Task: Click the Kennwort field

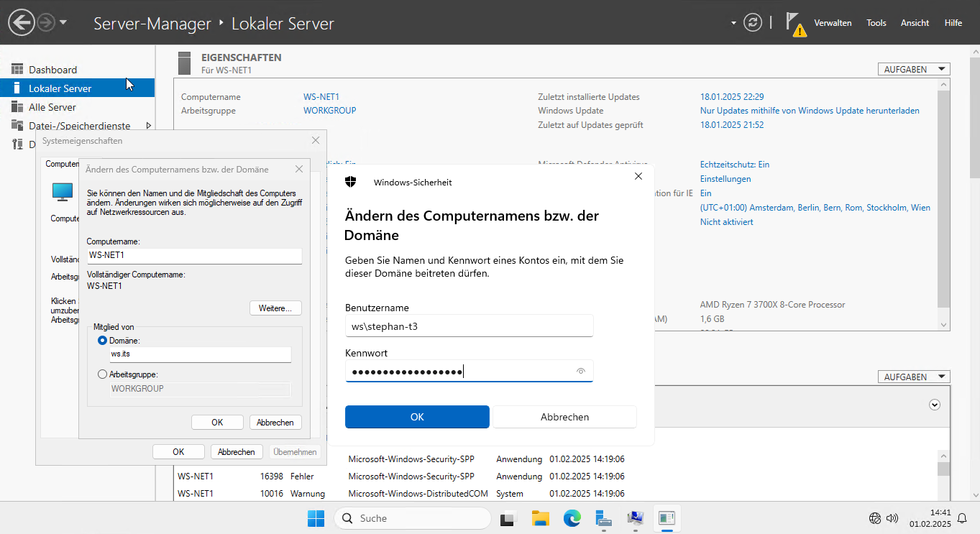Action: (469, 371)
